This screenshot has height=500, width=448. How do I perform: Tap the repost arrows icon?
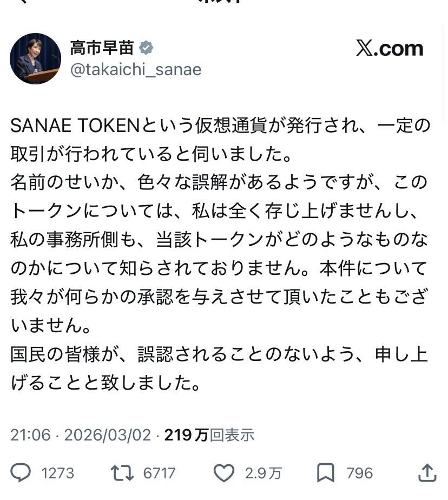(122, 473)
